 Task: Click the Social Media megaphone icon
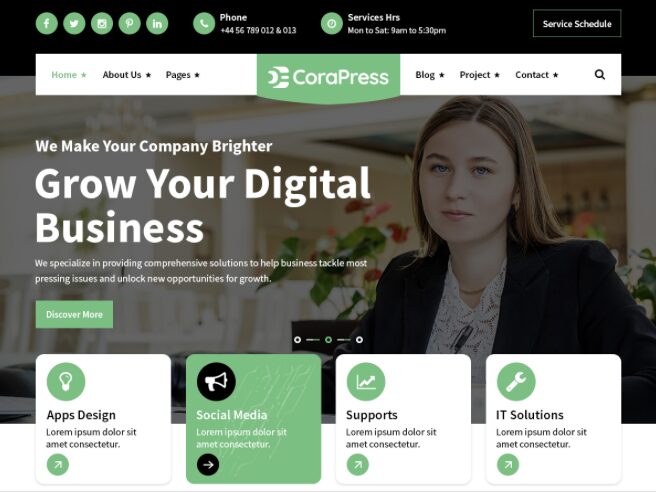point(216,382)
